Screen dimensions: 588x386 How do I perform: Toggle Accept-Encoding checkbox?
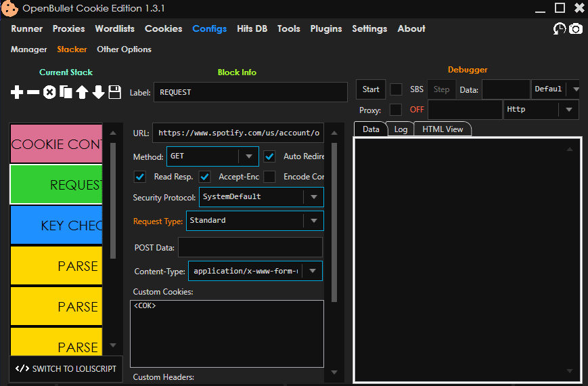[205, 177]
